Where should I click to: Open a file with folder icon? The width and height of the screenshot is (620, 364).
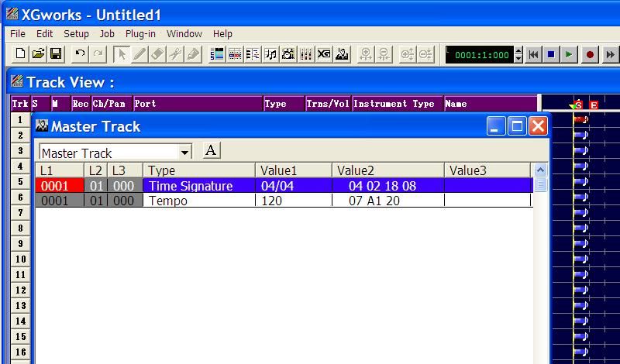(38, 54)
